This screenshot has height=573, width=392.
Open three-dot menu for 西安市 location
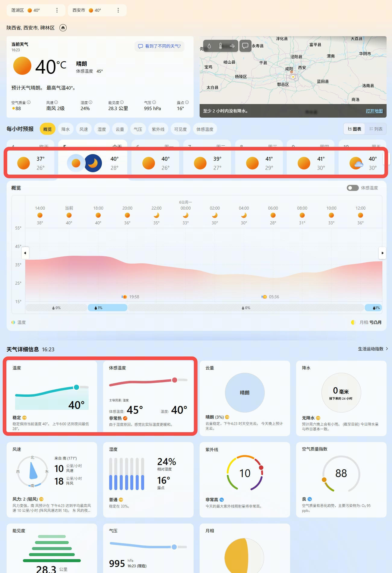pos(118,10)
